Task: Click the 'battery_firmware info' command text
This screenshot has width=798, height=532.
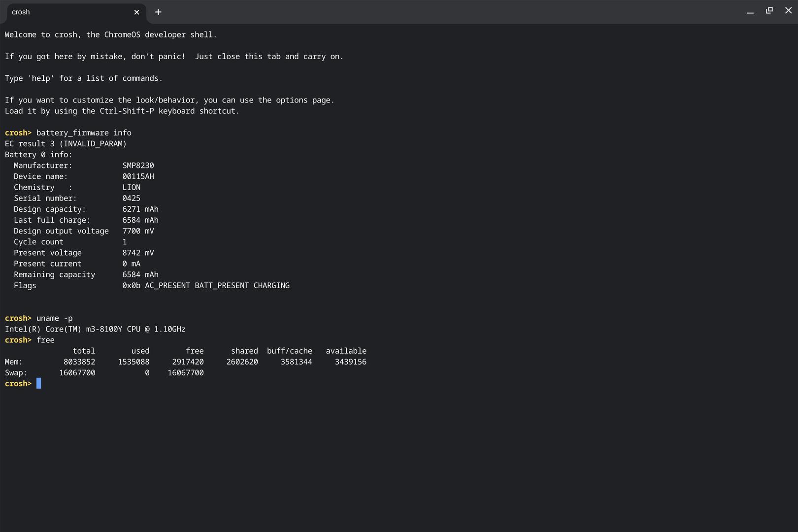Action: point(84,133)
